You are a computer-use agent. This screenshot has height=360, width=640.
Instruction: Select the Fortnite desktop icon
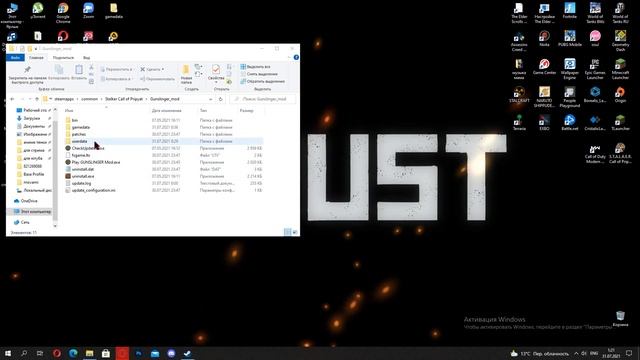(x=569, y=11)
